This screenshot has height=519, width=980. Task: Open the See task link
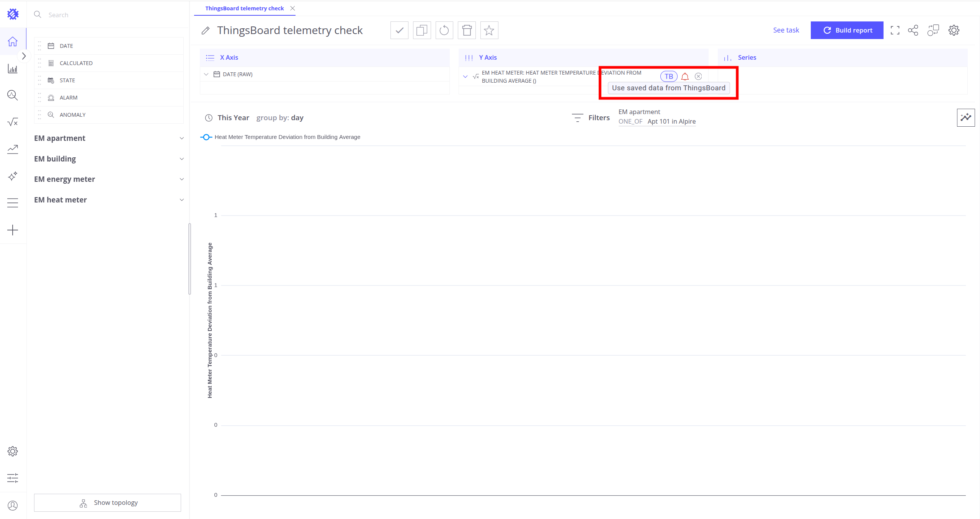[x=786, y=30]
